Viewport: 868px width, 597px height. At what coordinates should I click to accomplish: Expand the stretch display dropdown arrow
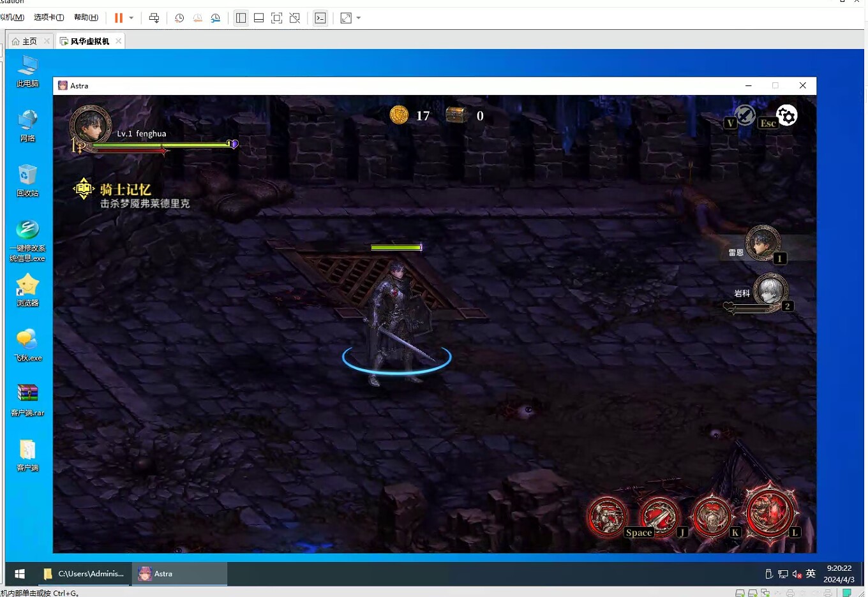pos(359,18)
